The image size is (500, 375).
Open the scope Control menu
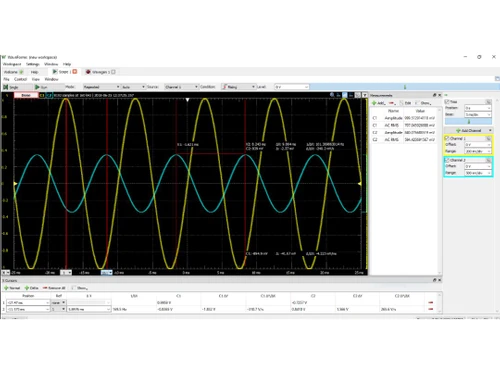[x=20, y=79]
